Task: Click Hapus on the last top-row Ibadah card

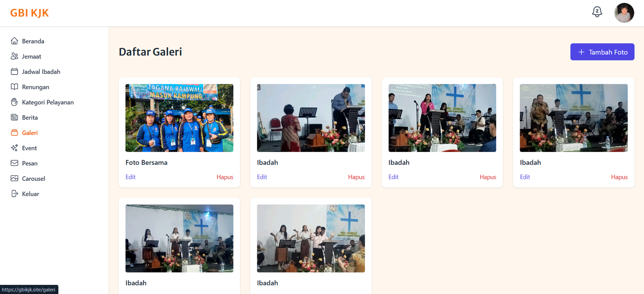Action: click(x=619, y=177)
